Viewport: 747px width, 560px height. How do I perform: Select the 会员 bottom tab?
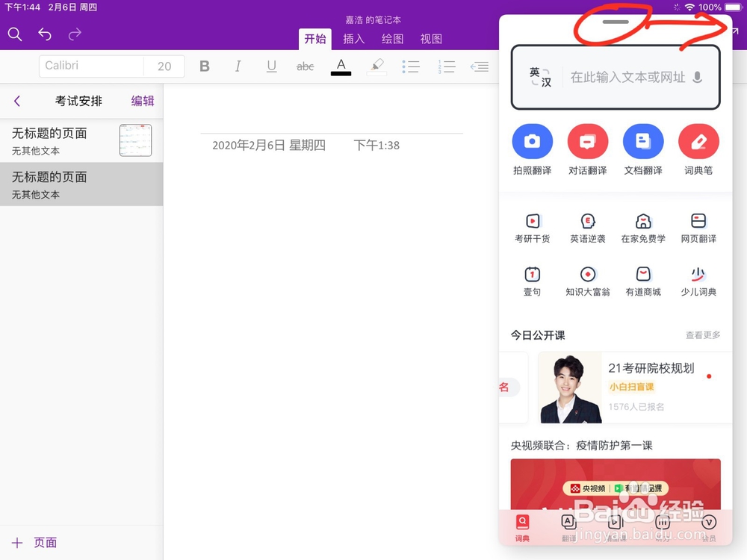[709, 528]
